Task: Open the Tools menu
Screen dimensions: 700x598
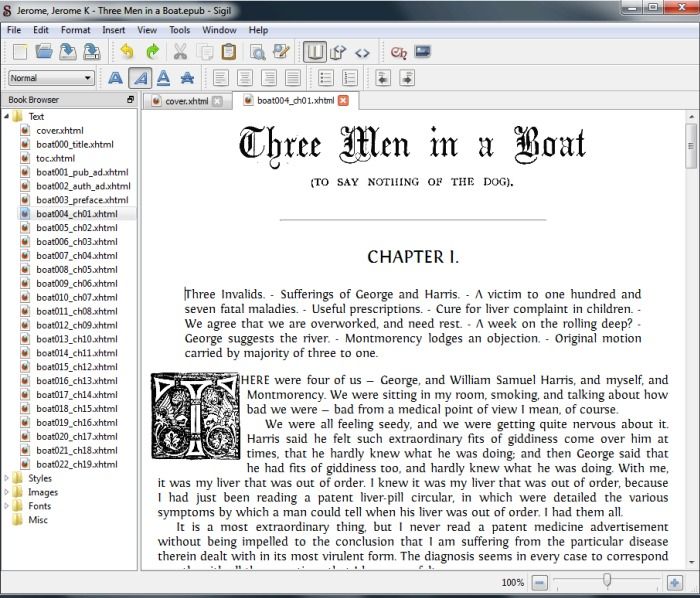Action: [x=179, y=30]
